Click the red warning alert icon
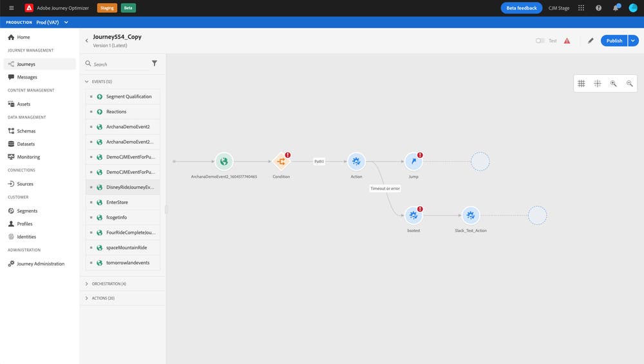Screen dimensions: 644x364 click(567, 41)
